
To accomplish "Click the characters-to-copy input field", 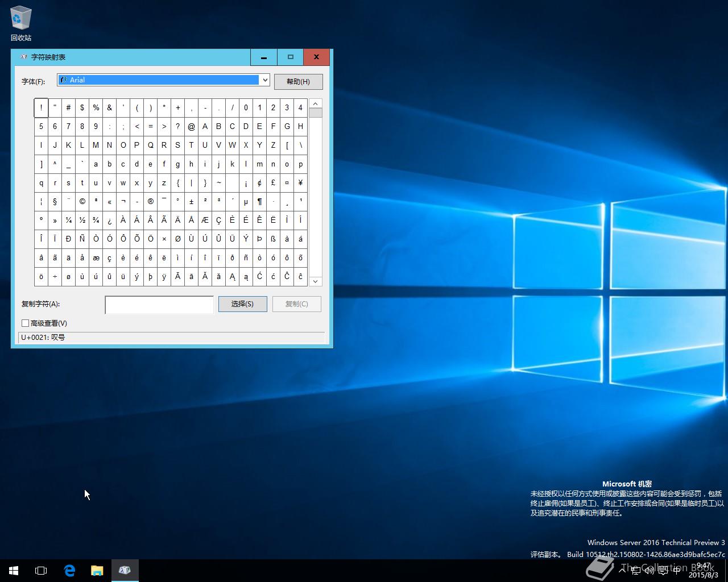I will click(159, 305).
